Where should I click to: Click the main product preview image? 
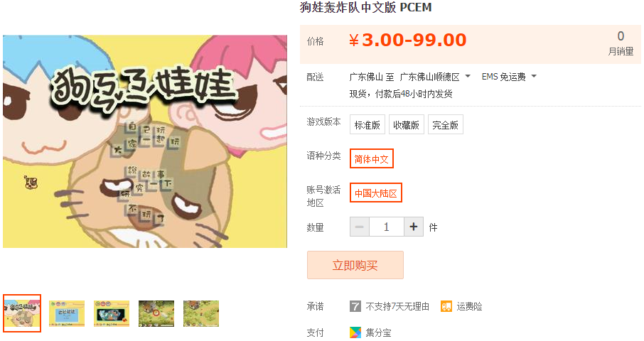[x=145, y=141]
